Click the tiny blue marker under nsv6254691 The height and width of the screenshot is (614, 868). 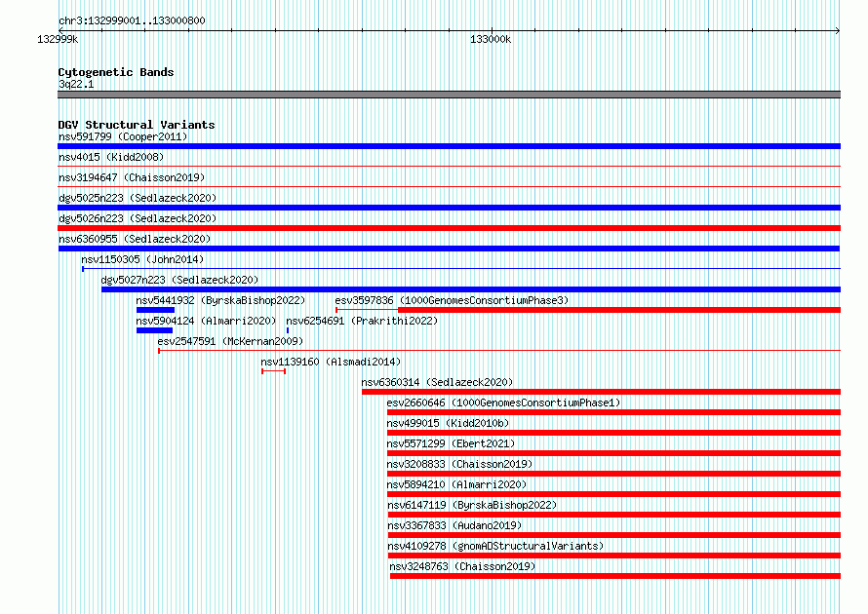(x=288, y=330)
